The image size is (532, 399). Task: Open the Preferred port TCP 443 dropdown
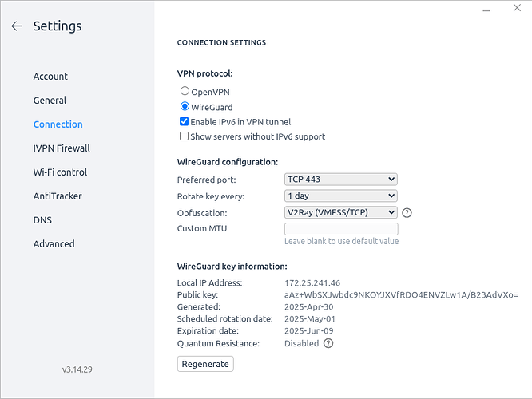pos(340,180)
